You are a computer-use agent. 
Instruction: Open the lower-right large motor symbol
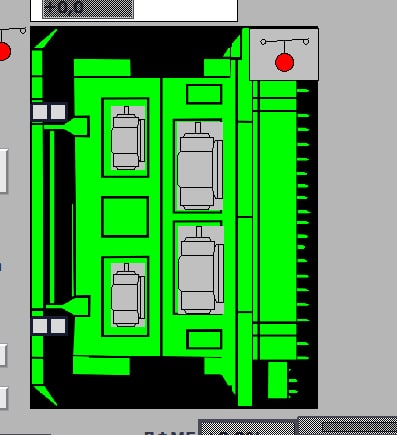point(200,270)
